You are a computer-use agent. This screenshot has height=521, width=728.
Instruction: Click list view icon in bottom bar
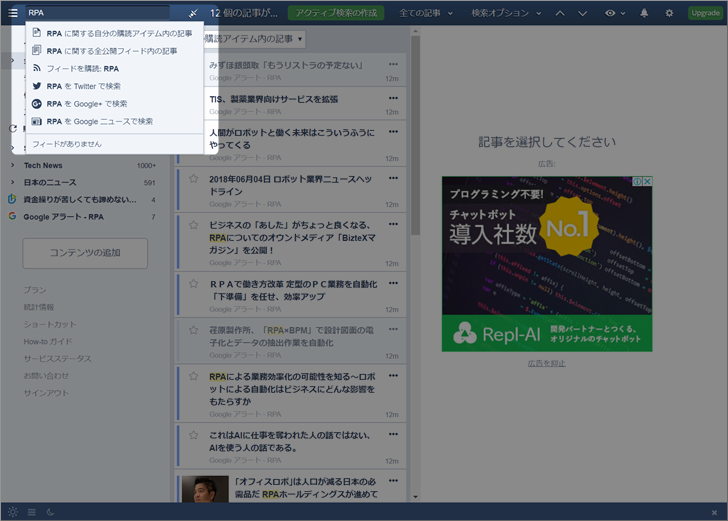coord(32,512)
